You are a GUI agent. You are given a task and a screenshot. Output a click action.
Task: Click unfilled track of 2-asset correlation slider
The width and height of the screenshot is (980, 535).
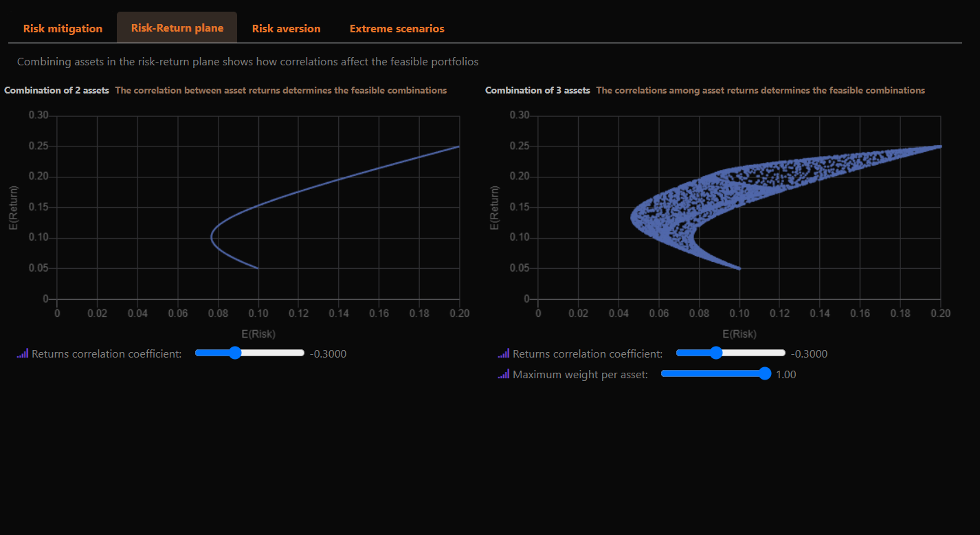[275, 353]
